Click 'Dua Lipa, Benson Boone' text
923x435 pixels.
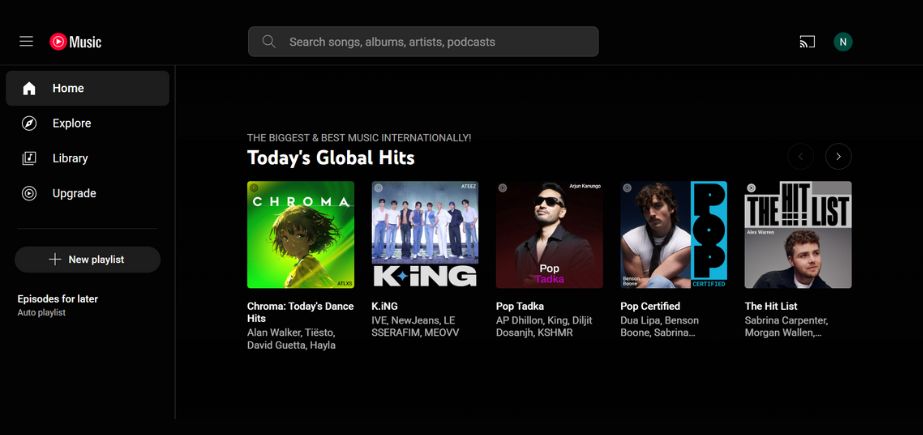pyautogui.click(x=659, y=327)
